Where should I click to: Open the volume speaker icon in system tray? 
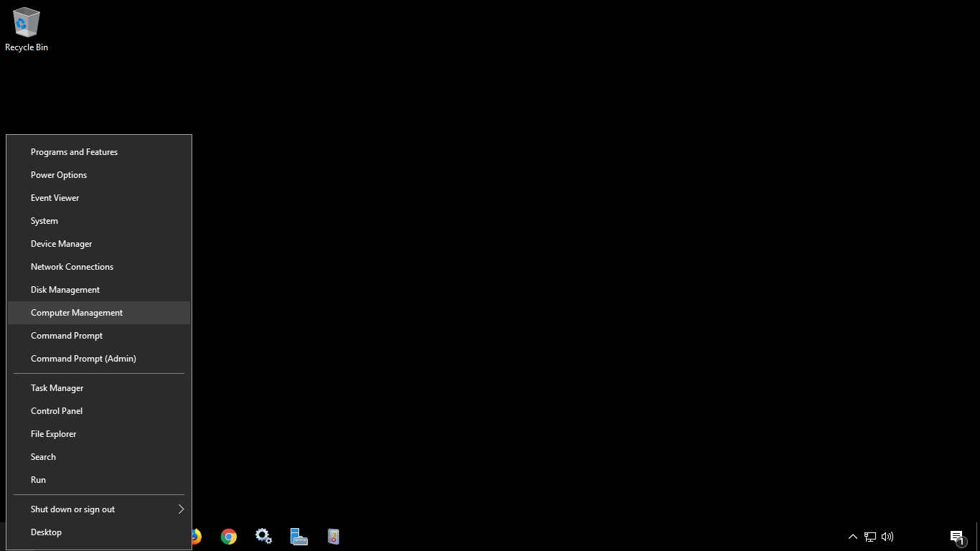(x=887, y=536)
